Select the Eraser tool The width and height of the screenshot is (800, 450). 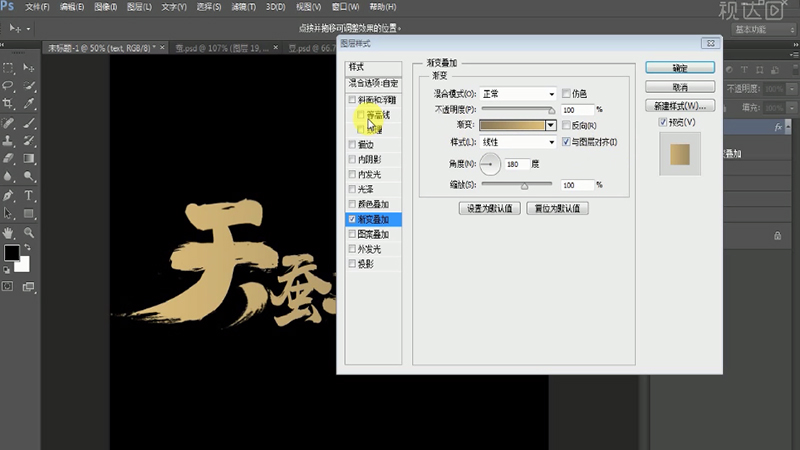point(8,159)
